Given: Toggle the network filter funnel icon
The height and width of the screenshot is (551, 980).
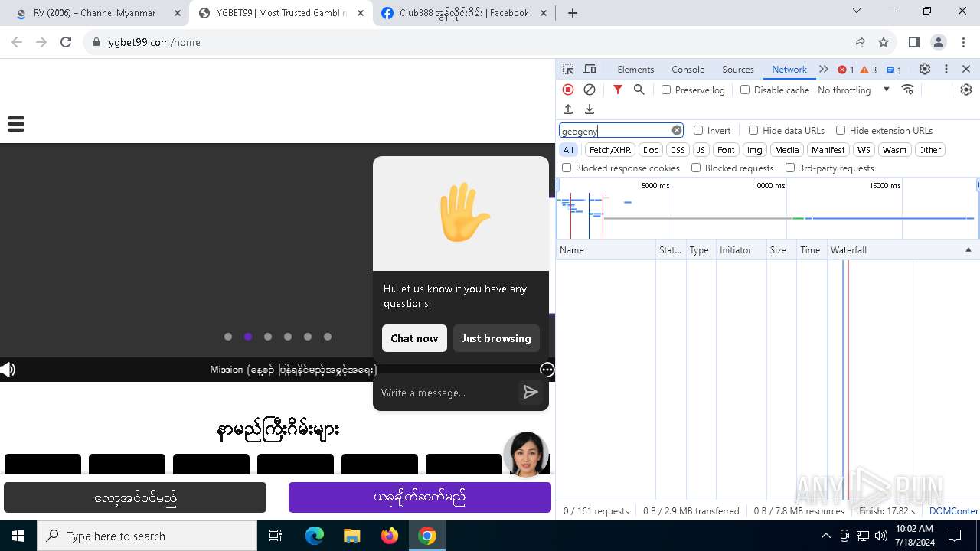Looking at the screenshot, I should click(x=618, y=90).
